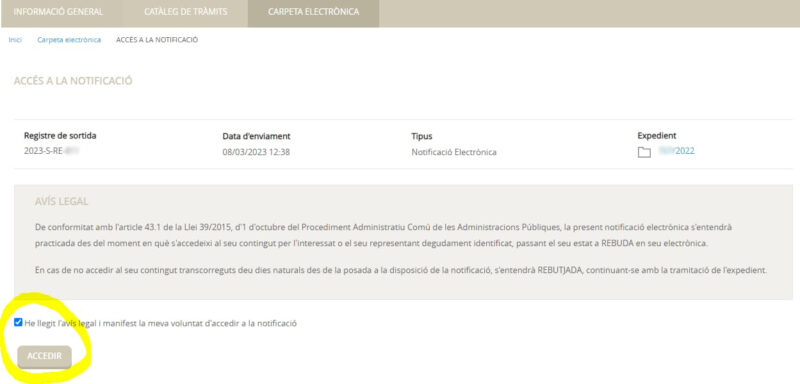Toggle the legal notice acceptance checkbox

[18, 322]
